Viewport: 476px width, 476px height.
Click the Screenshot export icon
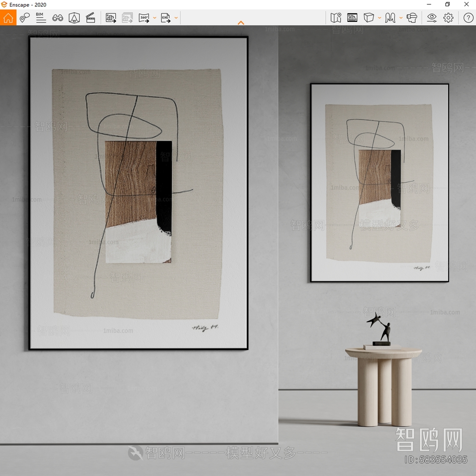pos(111,18)
